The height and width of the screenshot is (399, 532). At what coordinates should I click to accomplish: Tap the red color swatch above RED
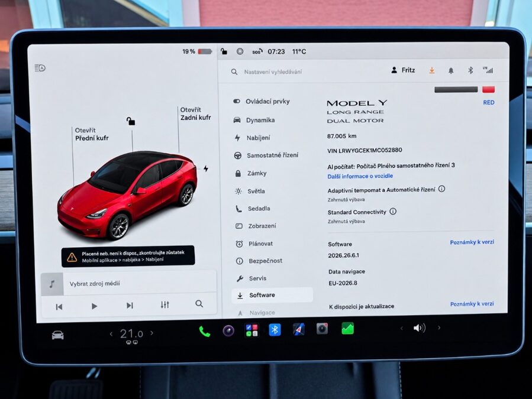(489, 89)
